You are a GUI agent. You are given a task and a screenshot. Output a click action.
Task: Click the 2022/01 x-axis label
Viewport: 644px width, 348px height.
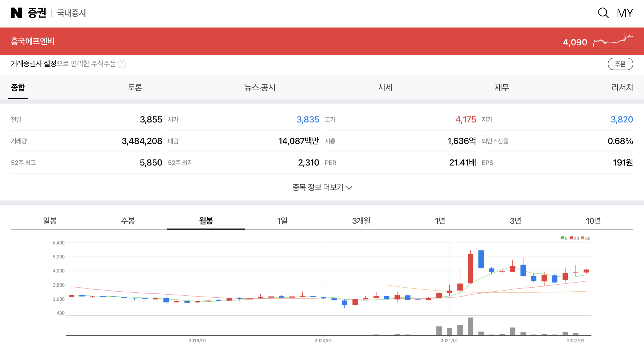(x=576, y=341)
